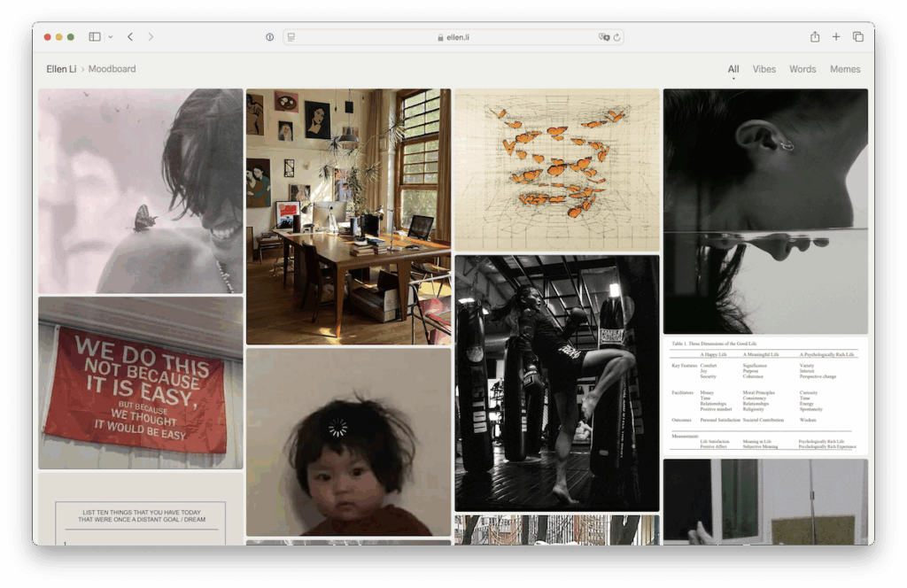Click the Moodboard breadcrumb link
Viewport: 907px width, 588px height.
(x=112, y=69)
